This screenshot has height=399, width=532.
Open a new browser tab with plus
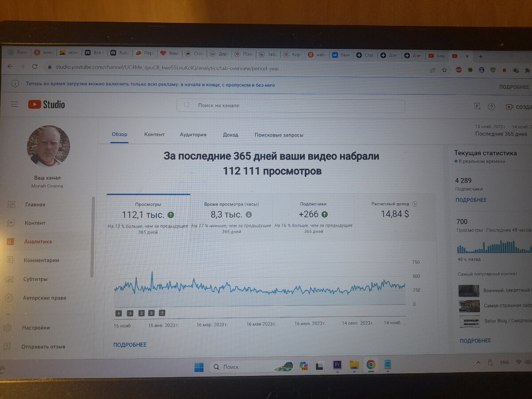[x=481, y=56]
